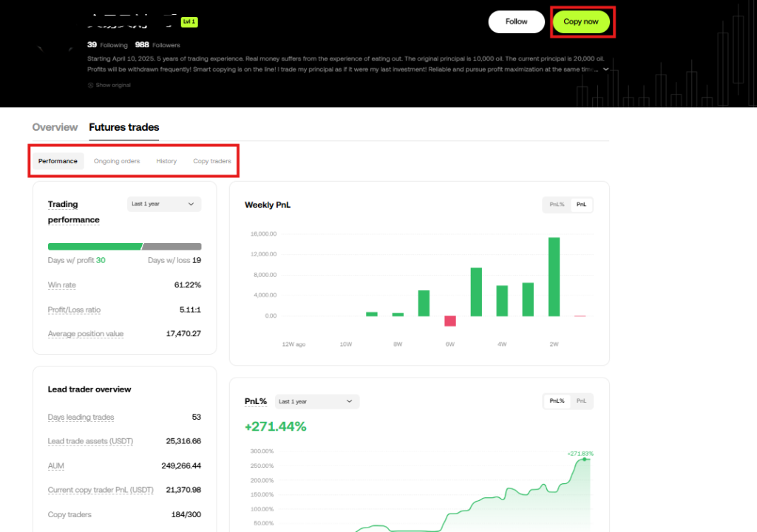Switch to the Overview tab
The width and height of the screenshot is (757, 532).
[x=55, y=127]
